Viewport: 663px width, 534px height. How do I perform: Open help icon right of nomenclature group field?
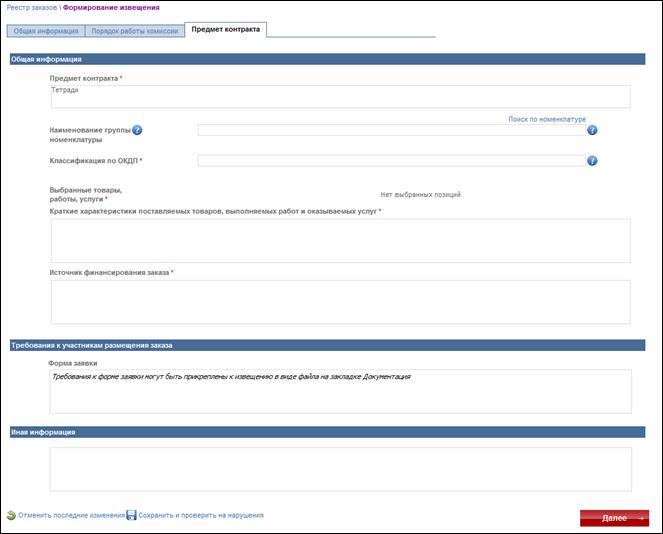coord(592,130)
